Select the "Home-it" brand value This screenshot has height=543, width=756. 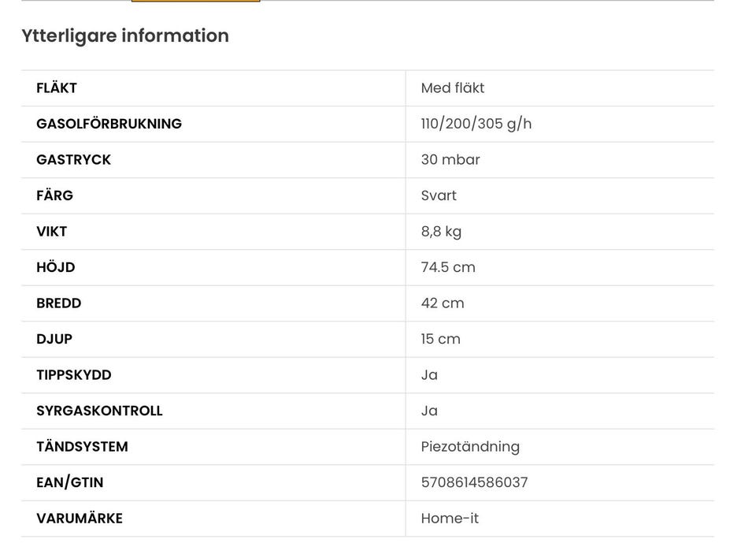click(x=450, y=519)
